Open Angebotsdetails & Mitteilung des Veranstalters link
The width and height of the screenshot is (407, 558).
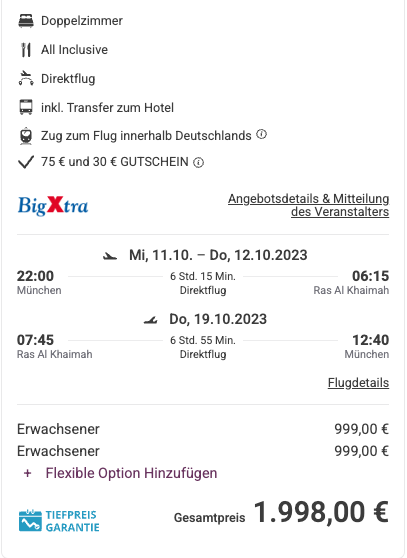(308, 205)
